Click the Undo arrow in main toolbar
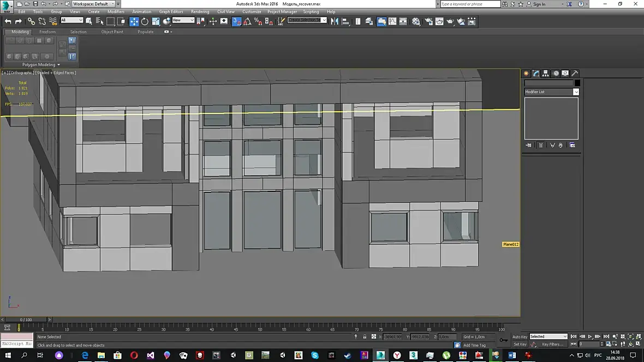This screenshot has height=362, width=644. (x=8, y=21)
